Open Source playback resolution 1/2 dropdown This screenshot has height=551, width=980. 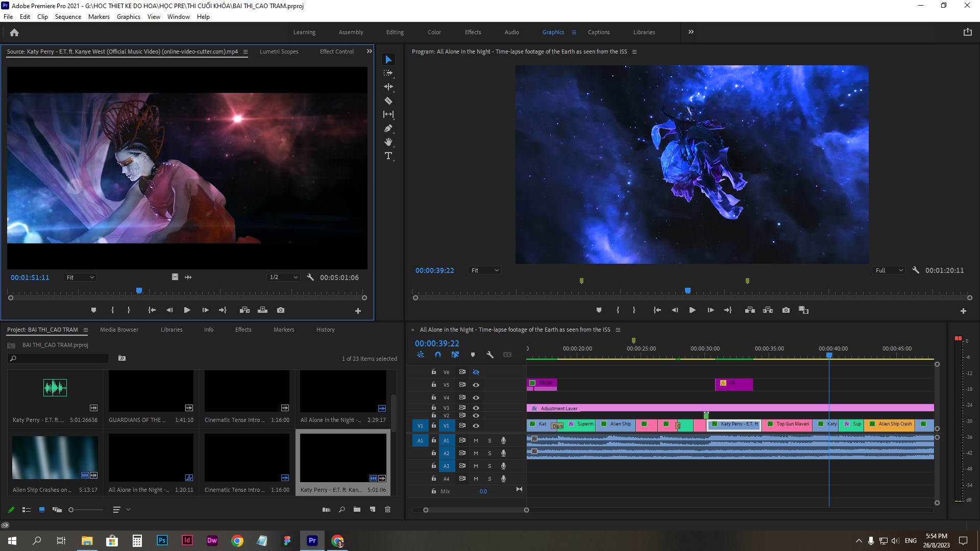283,278
